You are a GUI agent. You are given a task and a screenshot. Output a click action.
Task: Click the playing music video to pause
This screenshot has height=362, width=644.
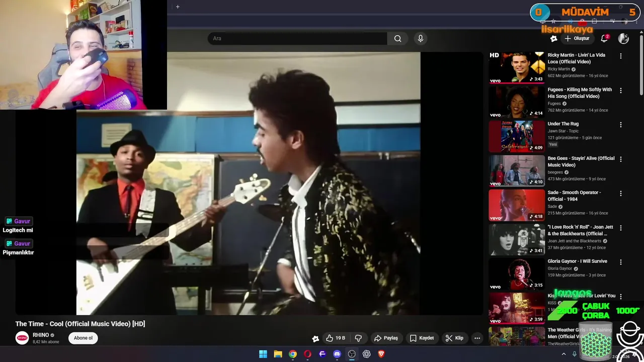click(249, 184)
